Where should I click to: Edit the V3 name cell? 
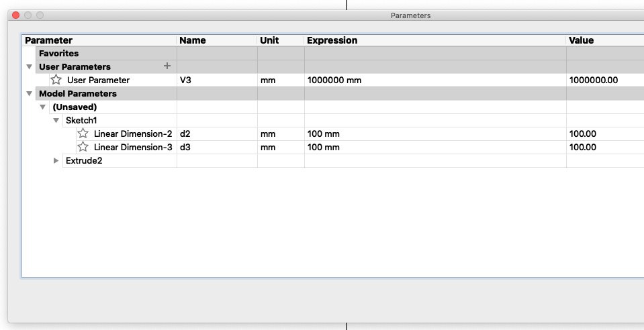(x=217, y=80)
